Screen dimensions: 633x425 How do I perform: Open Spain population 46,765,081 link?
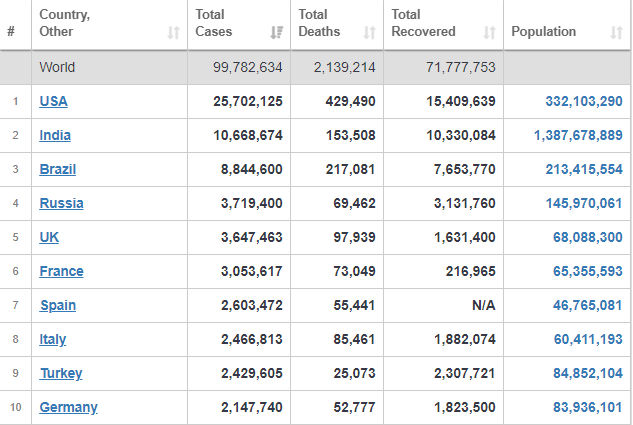587,305
